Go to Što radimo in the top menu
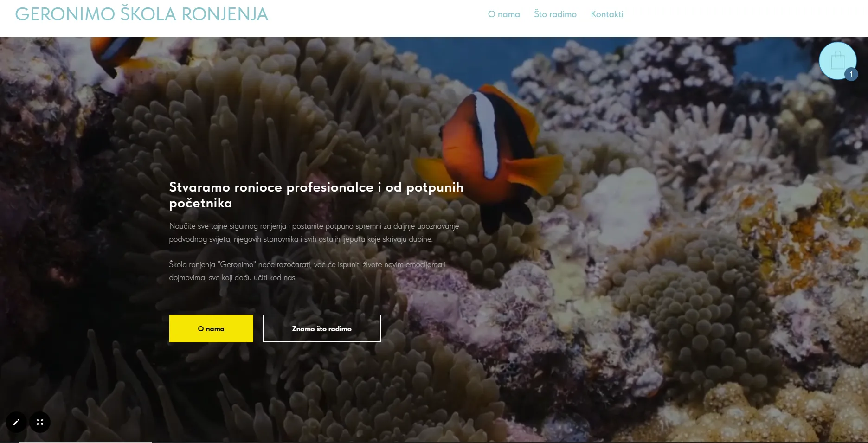This screenshot has height=443, width=868. tap(555, 14)
